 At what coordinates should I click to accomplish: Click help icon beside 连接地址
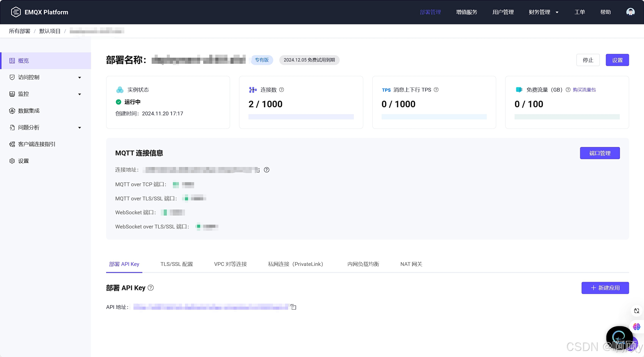(266, 170)
